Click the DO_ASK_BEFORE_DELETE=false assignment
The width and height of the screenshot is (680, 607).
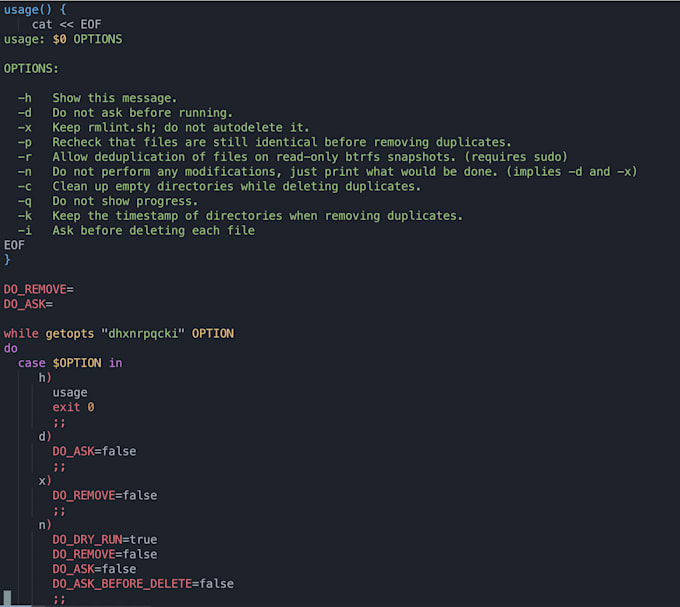(x=143, y=584)
